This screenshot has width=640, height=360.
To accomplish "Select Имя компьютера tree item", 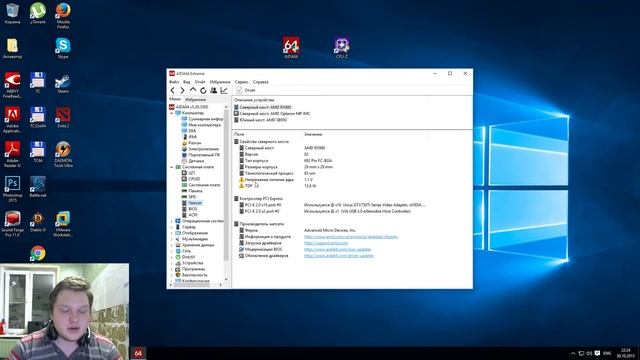I will click(201, 125).
